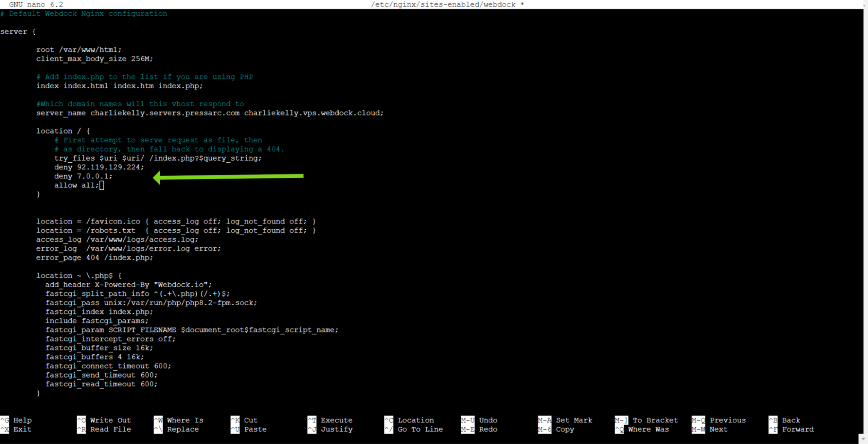Click the fastcgi_pass socket path line
Screen dimensions: 868x444
(151, 303)
